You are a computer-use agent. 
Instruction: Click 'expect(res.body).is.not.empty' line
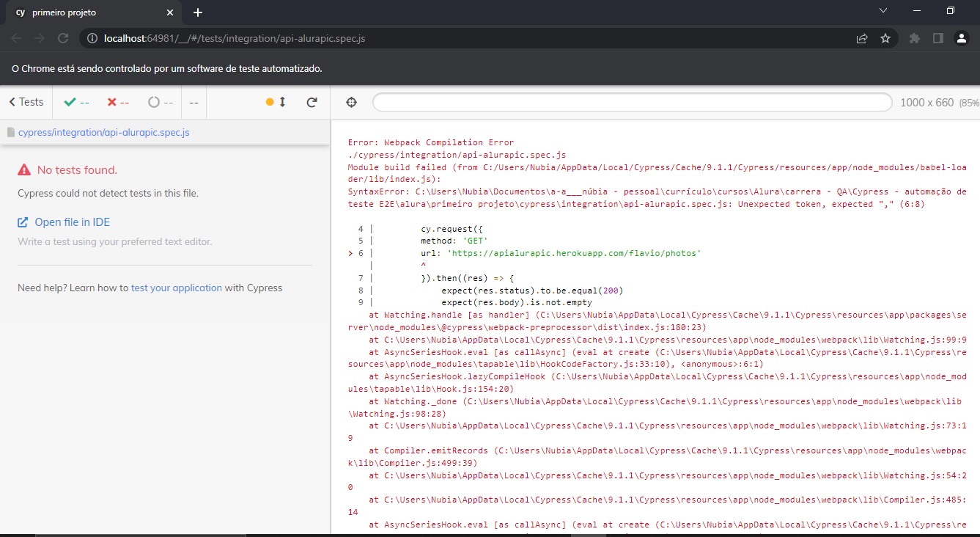517,302
